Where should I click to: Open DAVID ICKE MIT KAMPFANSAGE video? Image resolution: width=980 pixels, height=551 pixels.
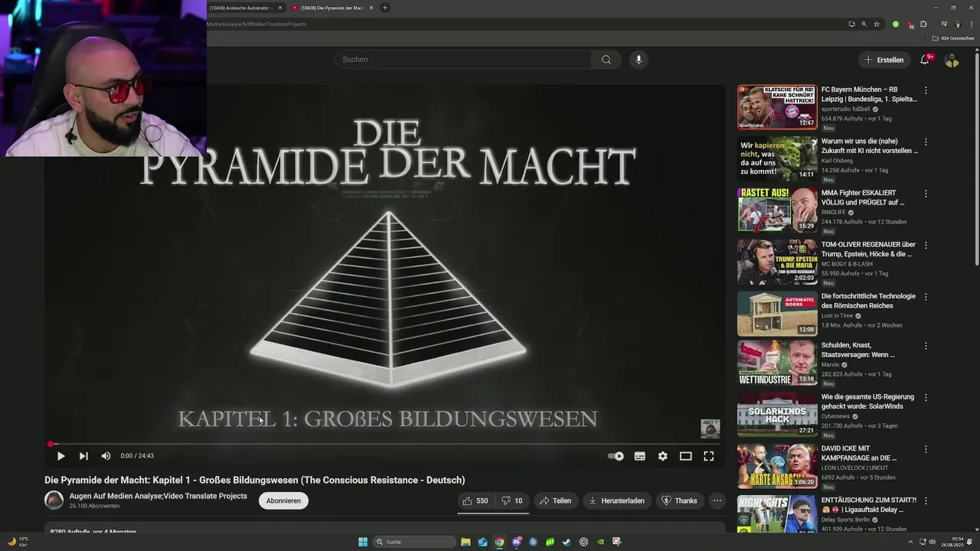(x=859, y=453)
